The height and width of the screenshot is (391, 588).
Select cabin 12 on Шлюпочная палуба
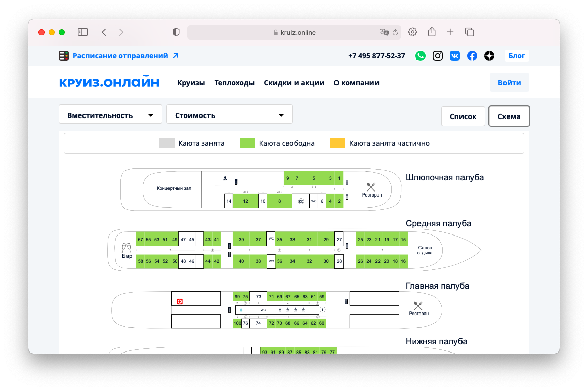click(x=245, y=201)
